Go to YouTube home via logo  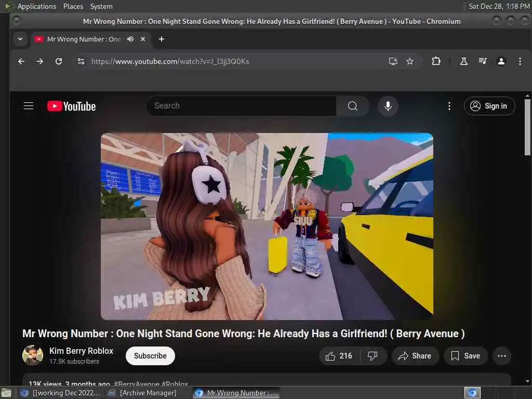coord(71,106)
